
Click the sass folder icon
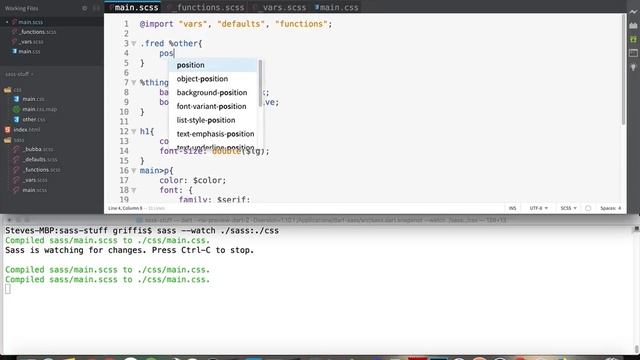(7, 140)
